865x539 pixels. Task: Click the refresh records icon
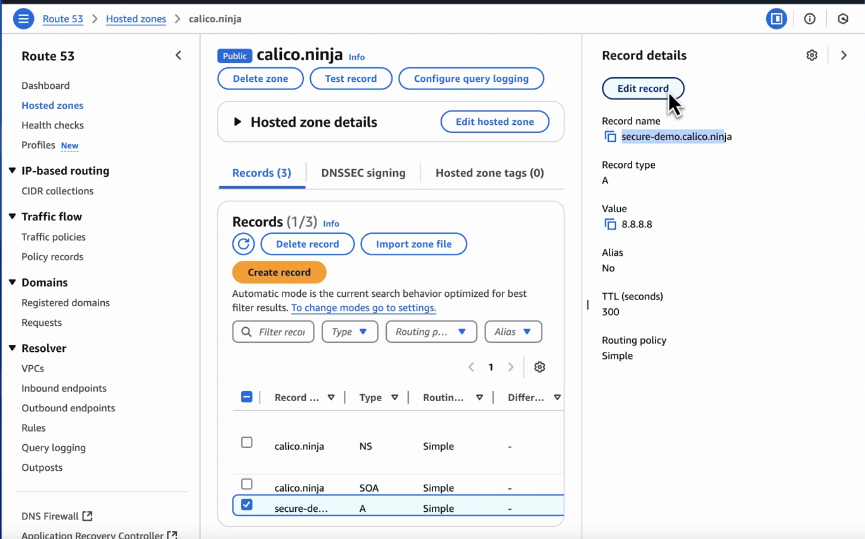point(243,244)
